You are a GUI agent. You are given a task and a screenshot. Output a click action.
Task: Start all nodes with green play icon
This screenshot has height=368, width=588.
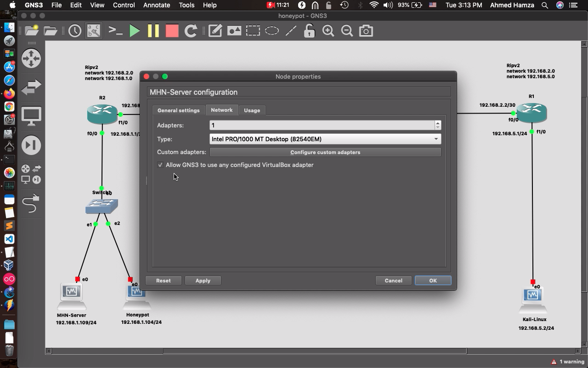coord(135,31)
